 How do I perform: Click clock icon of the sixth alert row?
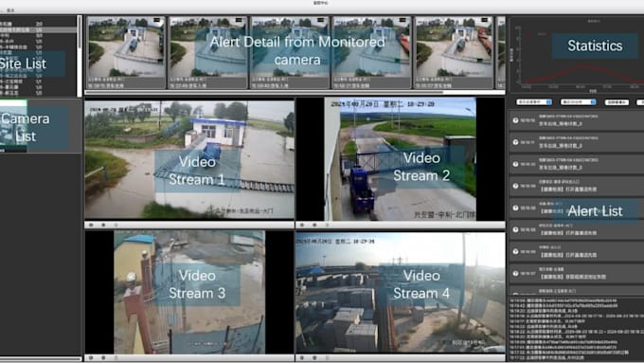[515, 229]
